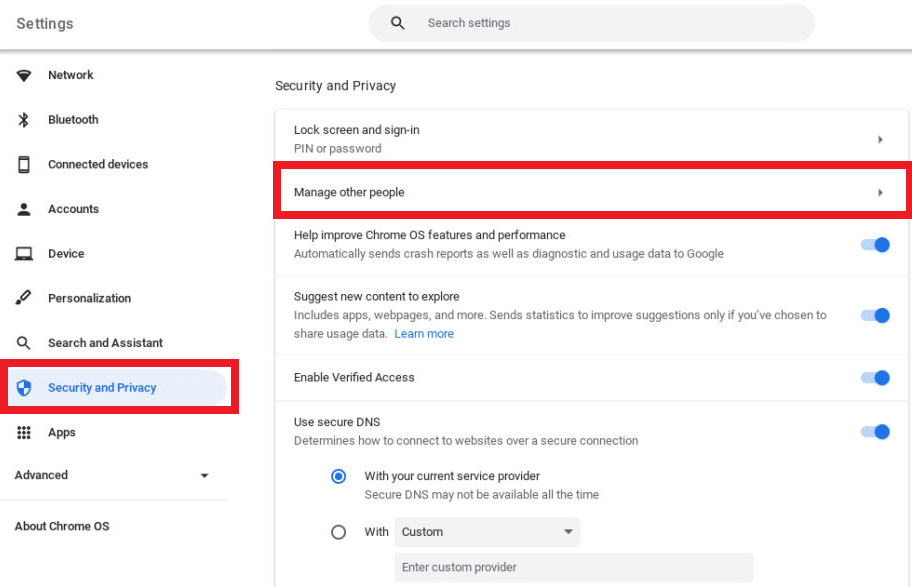Click the Search settings field
This screenshot has height=587, width=912.
click(592, 23)
